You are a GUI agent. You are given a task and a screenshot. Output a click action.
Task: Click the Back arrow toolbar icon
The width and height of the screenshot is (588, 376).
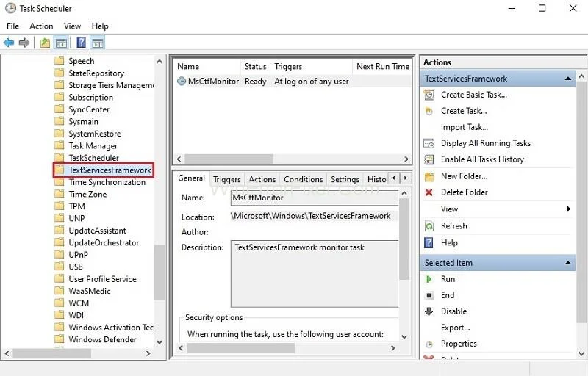(9, 43)
